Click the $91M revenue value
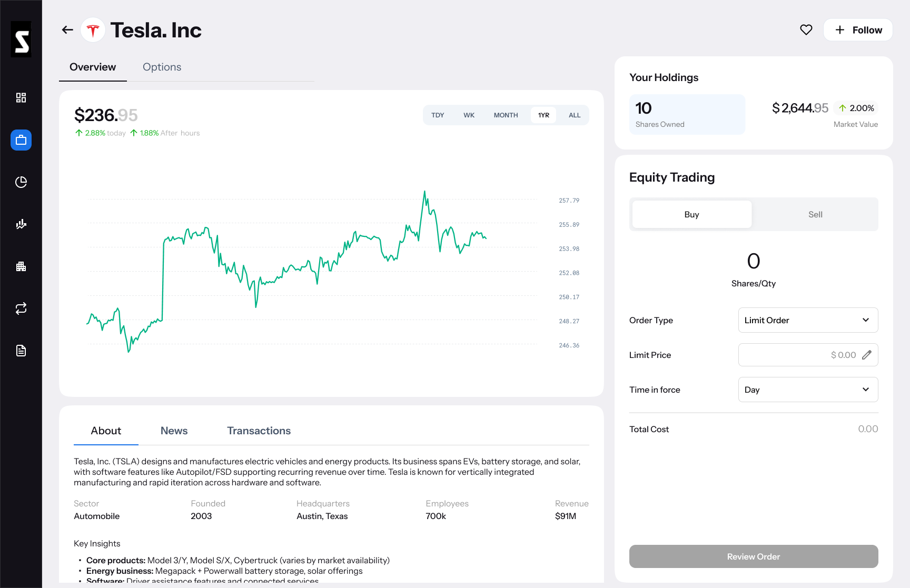The height and width of the screenshot is (588, 910). coord(566,516)
